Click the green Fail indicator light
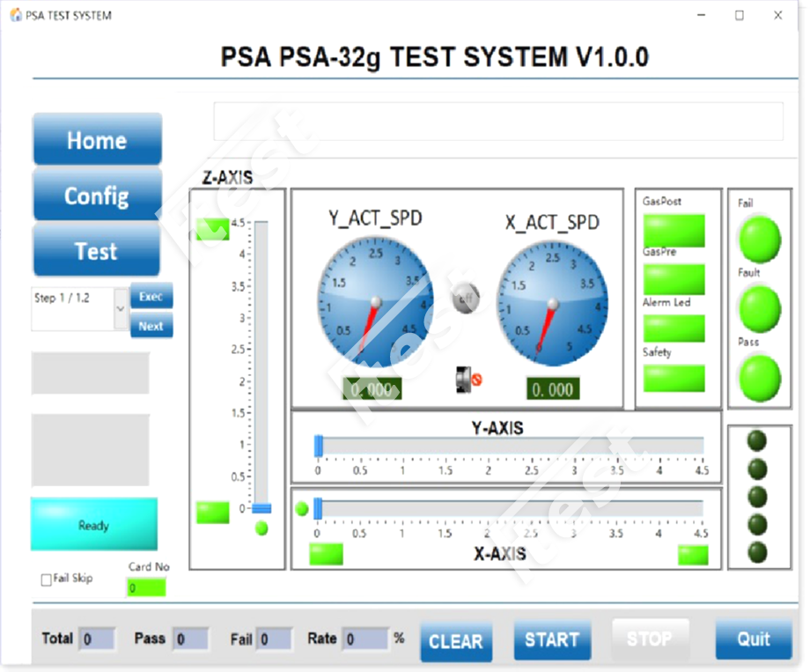The height and width of the screenshot is (672, 810). coord(758,237)
